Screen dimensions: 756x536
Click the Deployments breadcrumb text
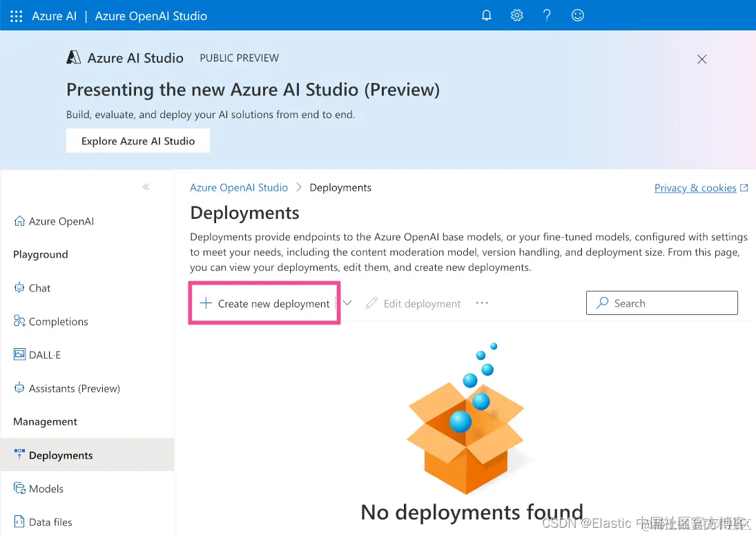click(340, 187)
